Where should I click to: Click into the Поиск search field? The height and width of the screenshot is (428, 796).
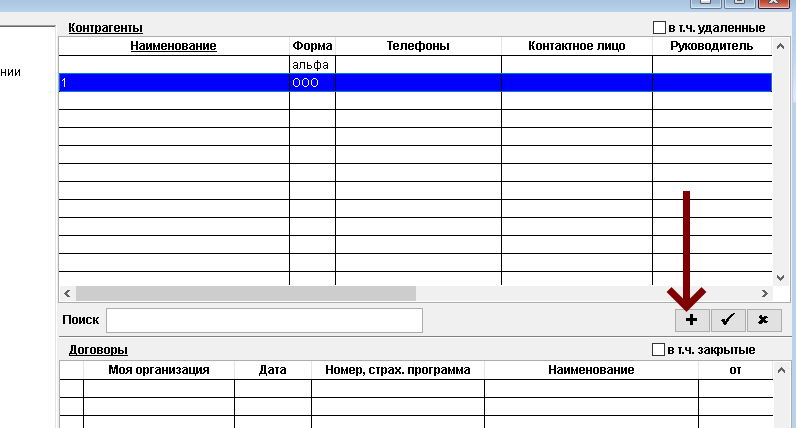point(264,320)
